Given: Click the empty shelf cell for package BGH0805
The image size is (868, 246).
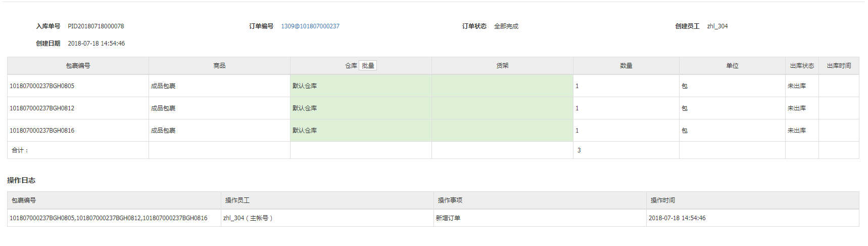Looking at the screenshot, I should pyautogui.click(x=502, y=86).
